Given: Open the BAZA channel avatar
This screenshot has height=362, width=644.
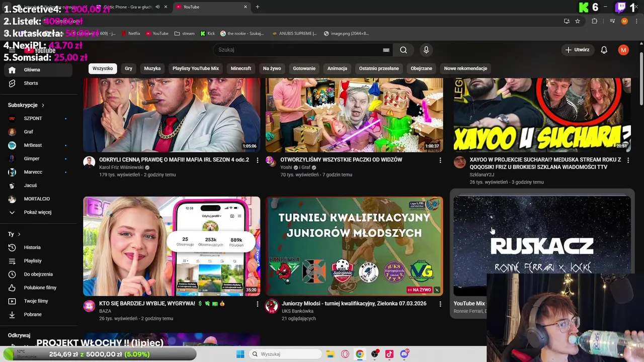Looking at the screenshot, I should click(89, 306).
